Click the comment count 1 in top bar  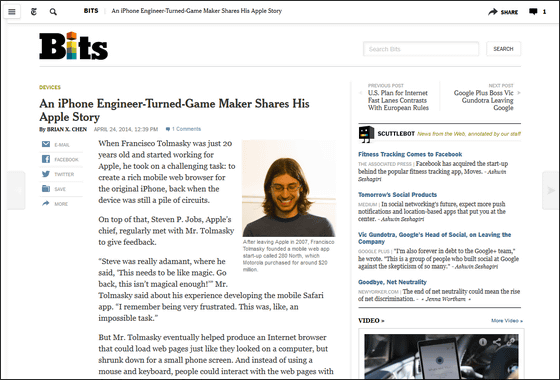[544, 12]
